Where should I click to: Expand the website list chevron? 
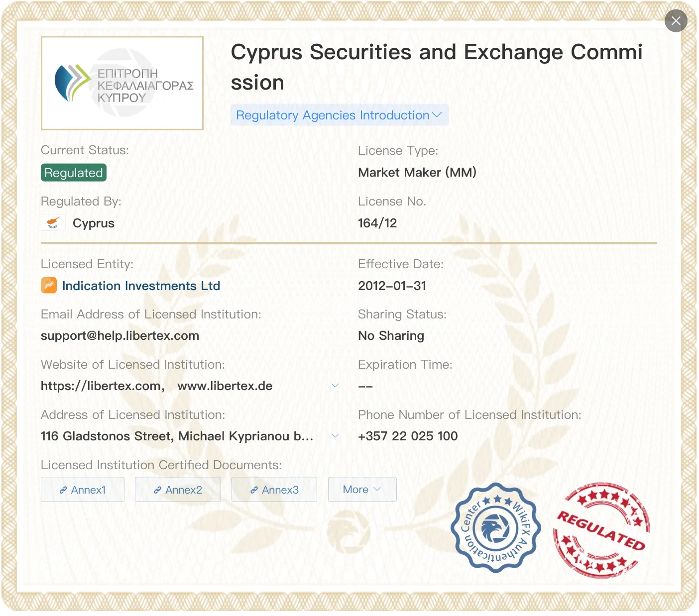335,386
